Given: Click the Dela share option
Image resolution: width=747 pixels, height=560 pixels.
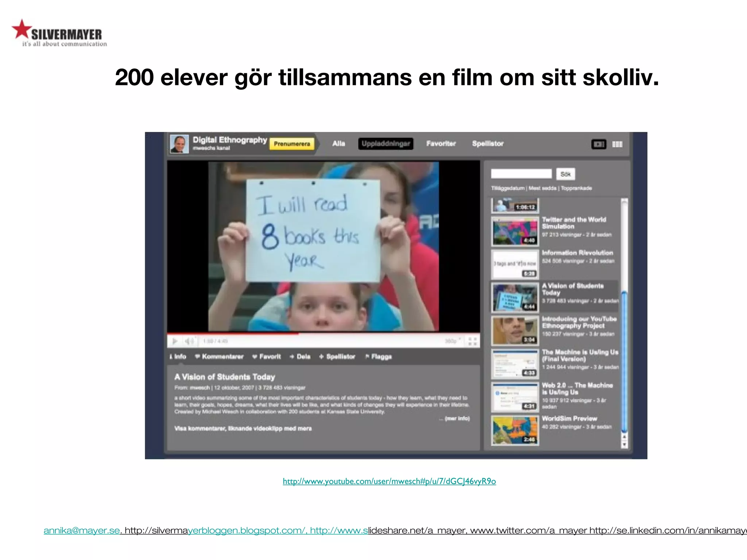Looking at the screenshot, I should tap(300, 357).
